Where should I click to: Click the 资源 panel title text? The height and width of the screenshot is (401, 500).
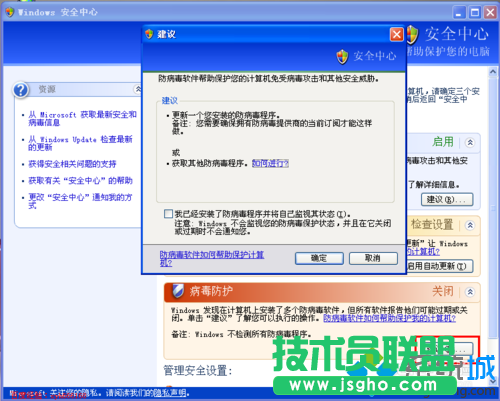click(x=47, y=89)
